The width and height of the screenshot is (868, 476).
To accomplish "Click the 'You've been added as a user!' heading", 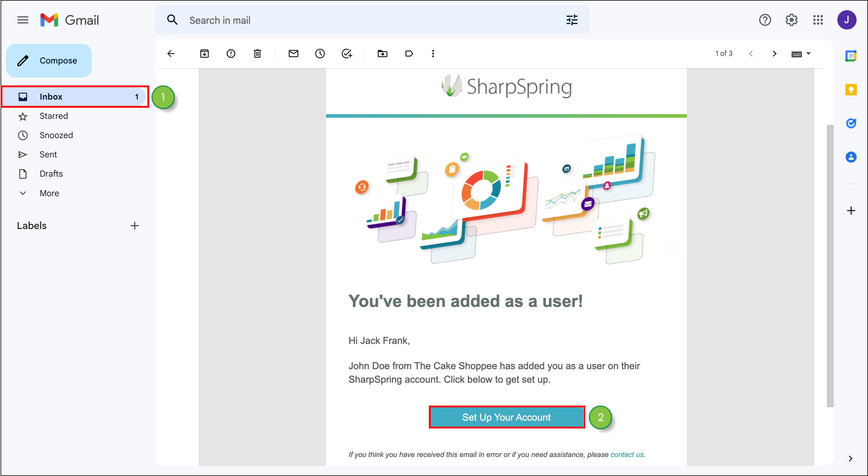I will tap(465, 301).
